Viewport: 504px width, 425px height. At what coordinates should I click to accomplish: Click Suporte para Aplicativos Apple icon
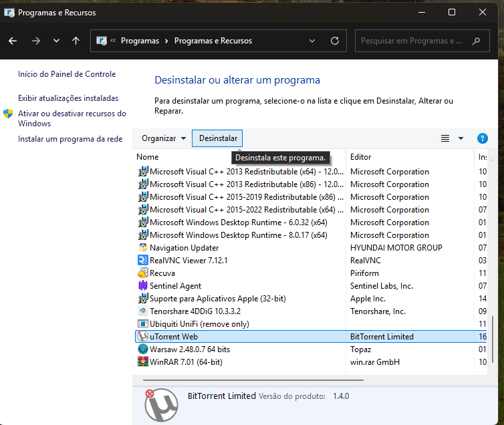[x=143, y=299]
